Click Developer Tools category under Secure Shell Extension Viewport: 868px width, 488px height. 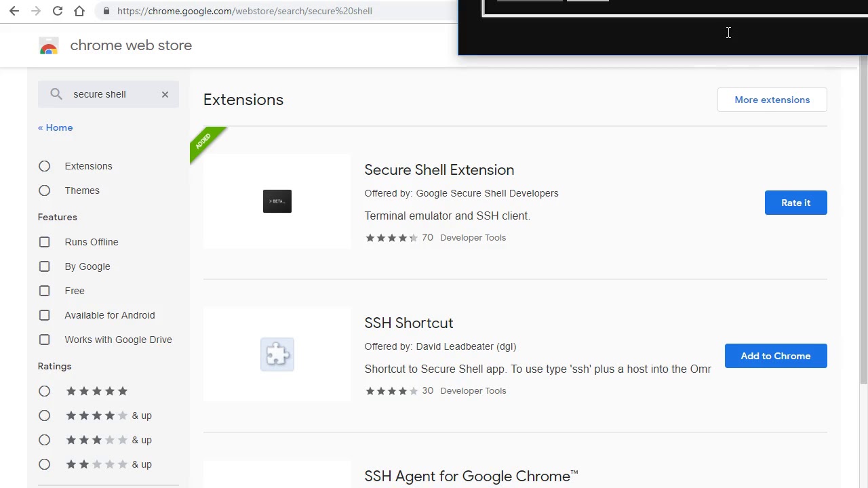(473, 238)
